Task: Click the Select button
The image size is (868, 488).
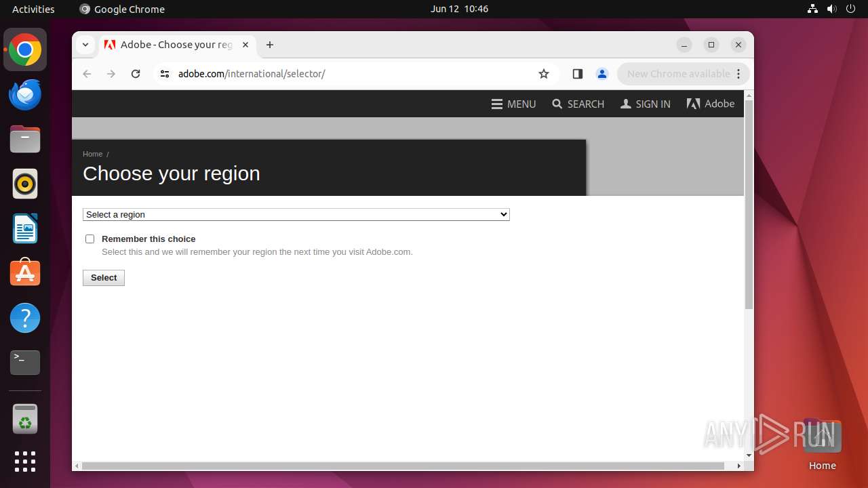Action: 104,278
